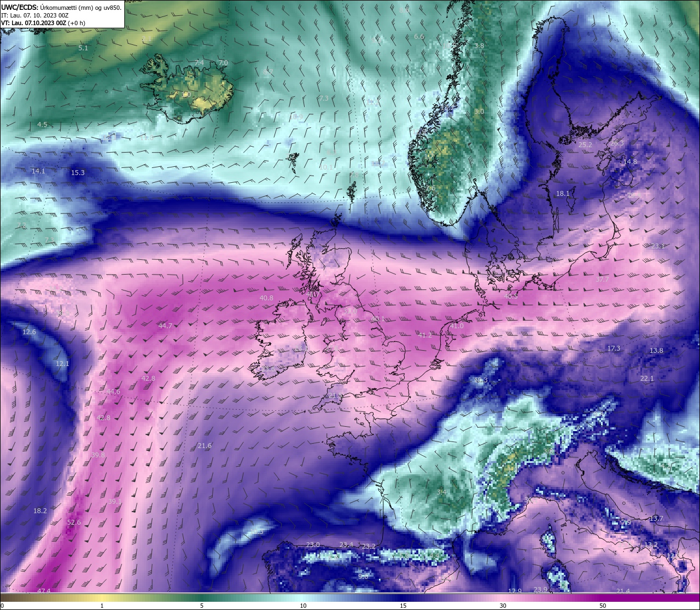
Task: Click the 26.3 value over the Gulf of Finland
Action: tap(617, 143)
